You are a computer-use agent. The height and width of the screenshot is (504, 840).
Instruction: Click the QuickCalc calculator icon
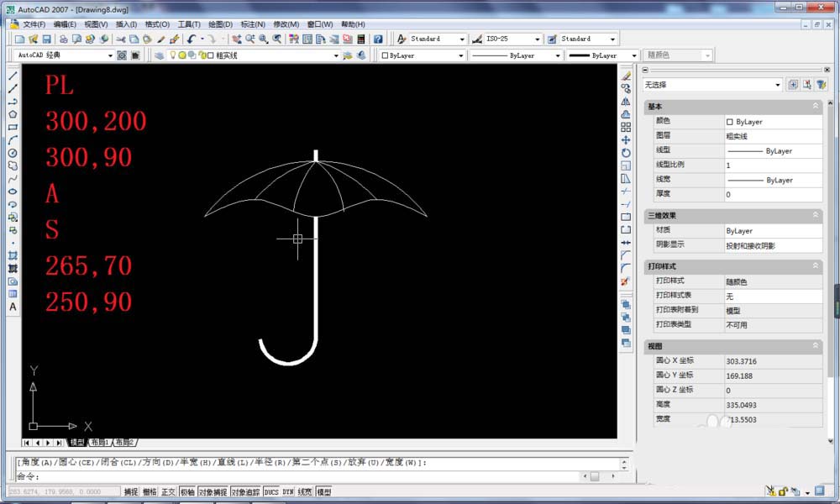coord(361,39)
